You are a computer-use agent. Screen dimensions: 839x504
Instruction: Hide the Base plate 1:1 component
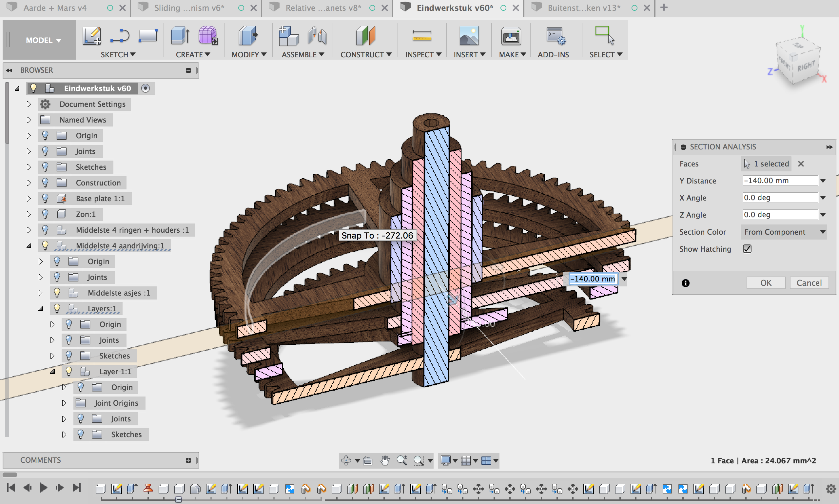[45, 198]
